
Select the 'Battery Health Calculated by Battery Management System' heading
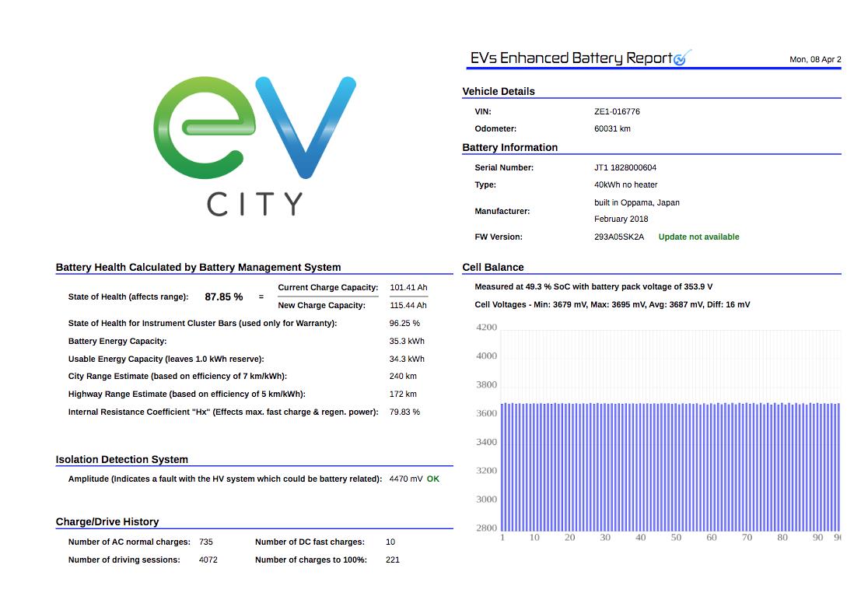pyautogui.click(x=198, y=267)
